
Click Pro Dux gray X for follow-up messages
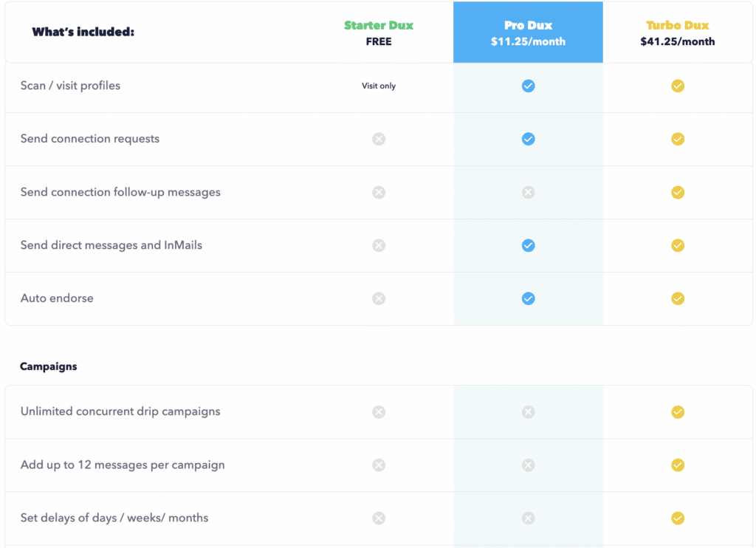(x=528, y=193)
